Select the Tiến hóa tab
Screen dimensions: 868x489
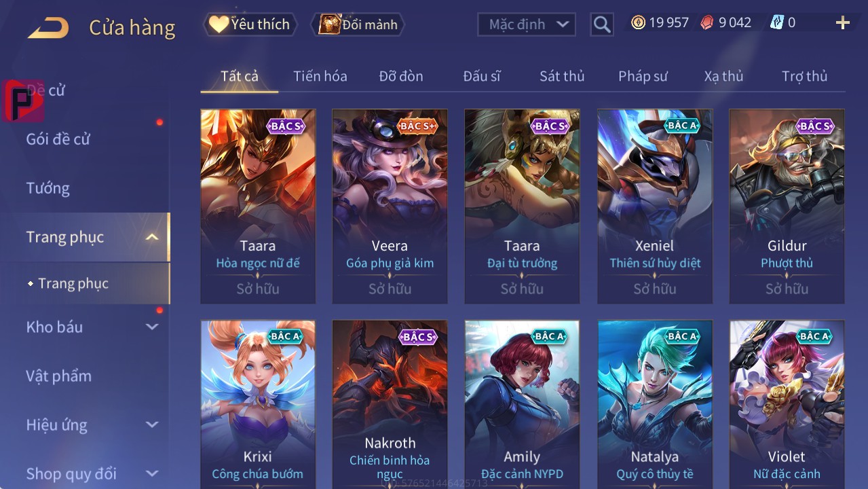(320, 76)
